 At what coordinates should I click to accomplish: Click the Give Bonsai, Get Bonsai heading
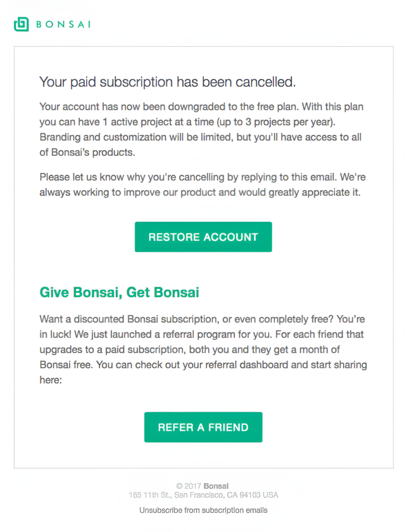pyautogui.click(x=119, y=292)
